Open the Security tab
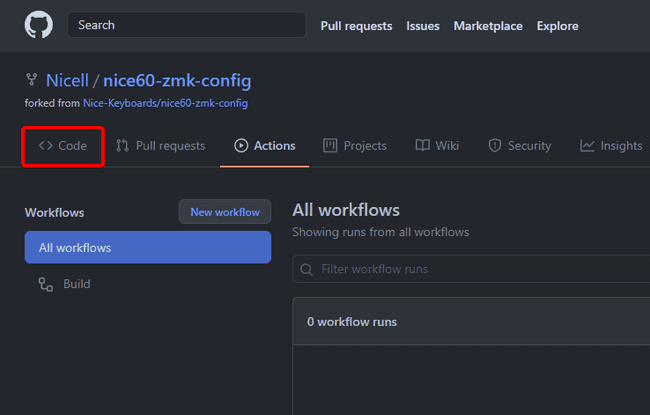This screenshot has width=650, height=415. pos(519,146)
